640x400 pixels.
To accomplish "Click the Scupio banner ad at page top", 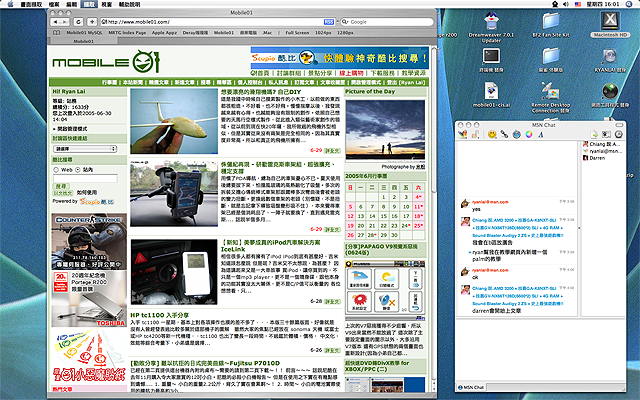I will click(x=340, y=58).
